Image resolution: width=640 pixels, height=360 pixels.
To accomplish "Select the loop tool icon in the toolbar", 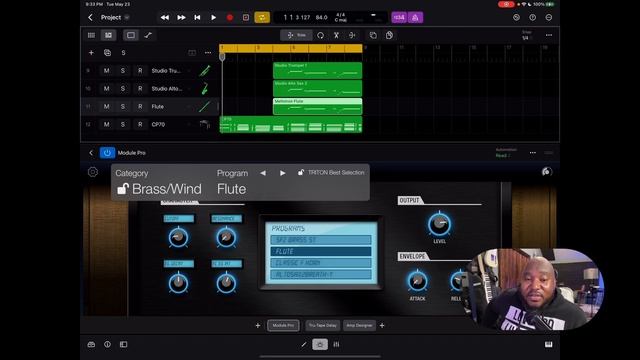I will click(x=320, y=36).
